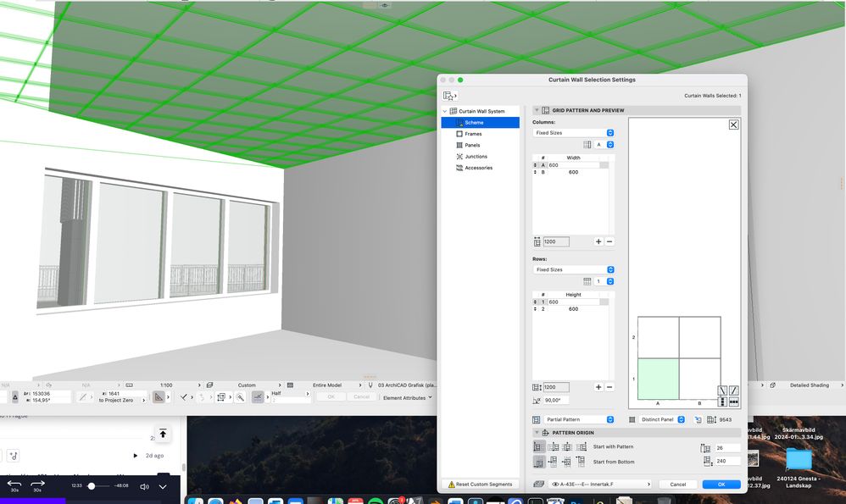Open the 1:100 scale option
This screenshot has width=846, height=504.
click(166, 385)
